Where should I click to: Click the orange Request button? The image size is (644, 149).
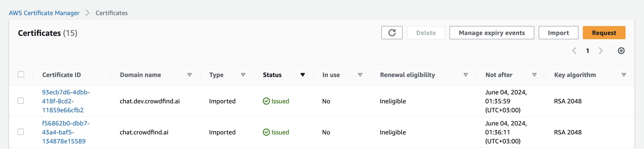coord(604,33)
